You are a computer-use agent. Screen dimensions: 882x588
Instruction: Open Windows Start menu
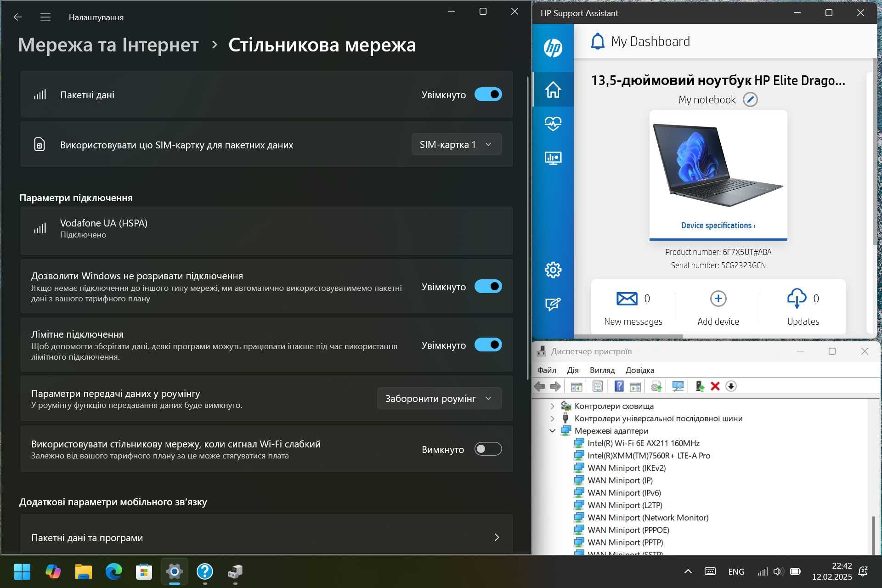(22, 571)
